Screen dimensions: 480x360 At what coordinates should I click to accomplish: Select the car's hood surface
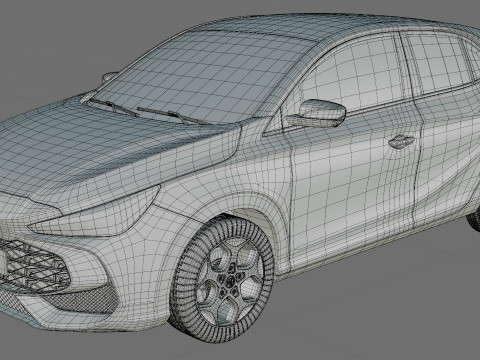point(110,152)
